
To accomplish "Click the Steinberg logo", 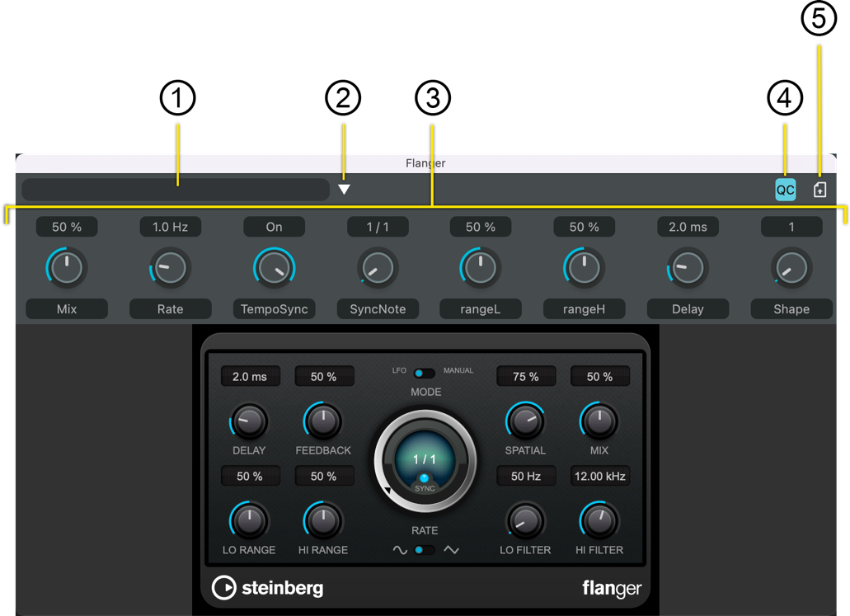I will tap(268, 587).
